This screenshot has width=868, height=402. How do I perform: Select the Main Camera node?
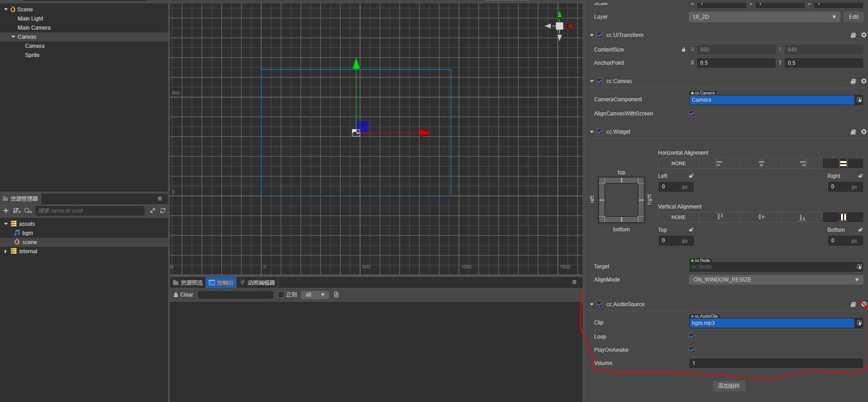(x=34, y=27)
